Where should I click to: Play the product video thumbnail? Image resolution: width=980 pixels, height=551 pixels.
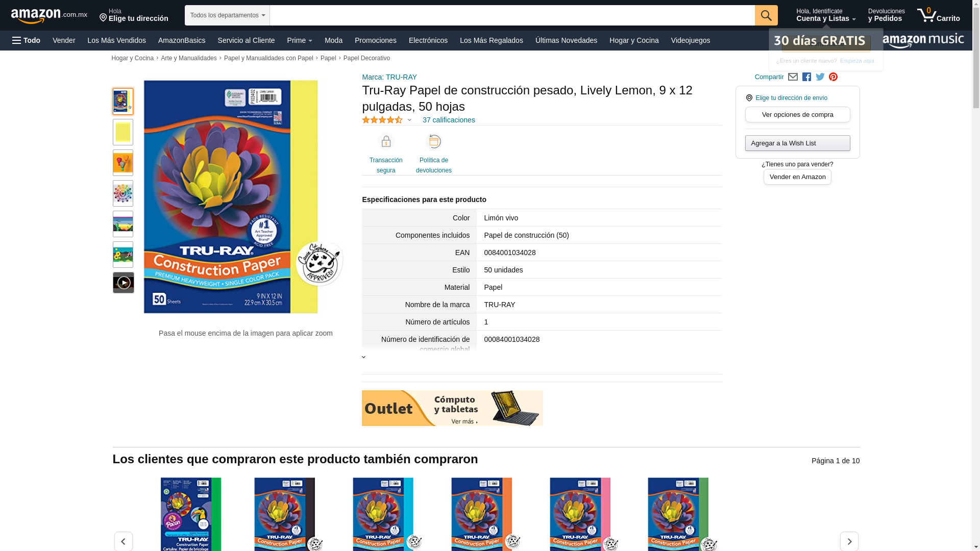point(124,283)
